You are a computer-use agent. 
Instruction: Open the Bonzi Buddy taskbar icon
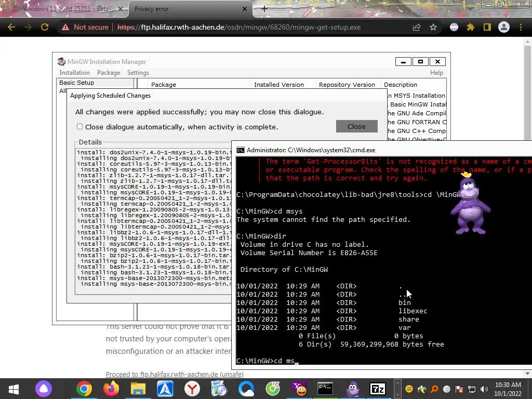tap(353, 389)
